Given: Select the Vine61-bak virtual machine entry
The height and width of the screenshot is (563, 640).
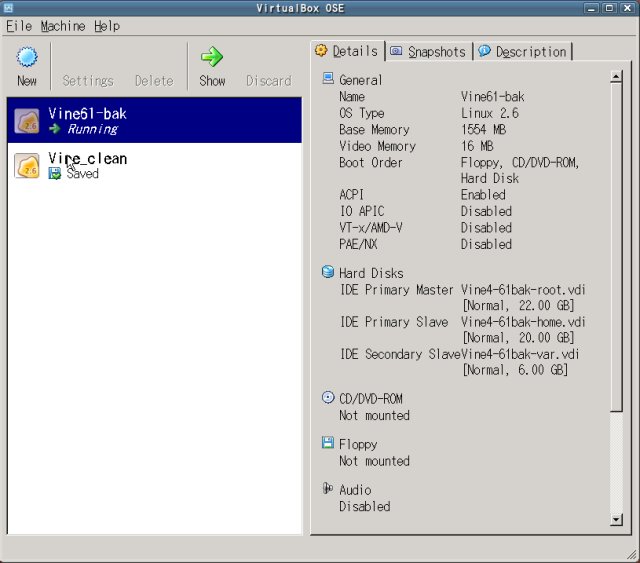Looking at the screenshot, I should [x=154, y=120].
